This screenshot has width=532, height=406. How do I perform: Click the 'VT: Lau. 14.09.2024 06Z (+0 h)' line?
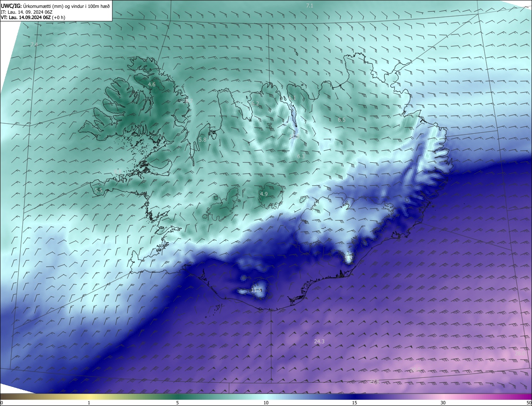click(x=33, y=17)
